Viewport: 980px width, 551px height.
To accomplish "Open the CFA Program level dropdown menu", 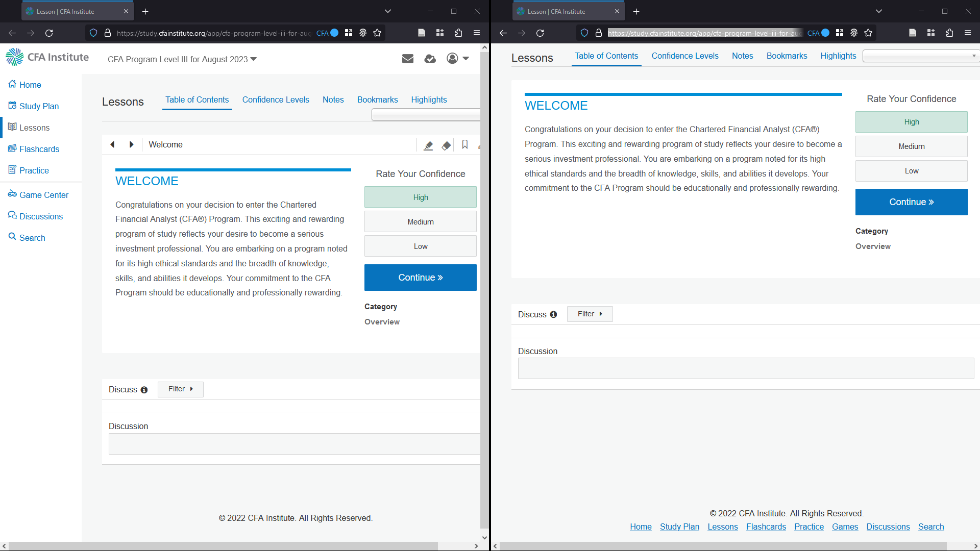I will (254, 59).
